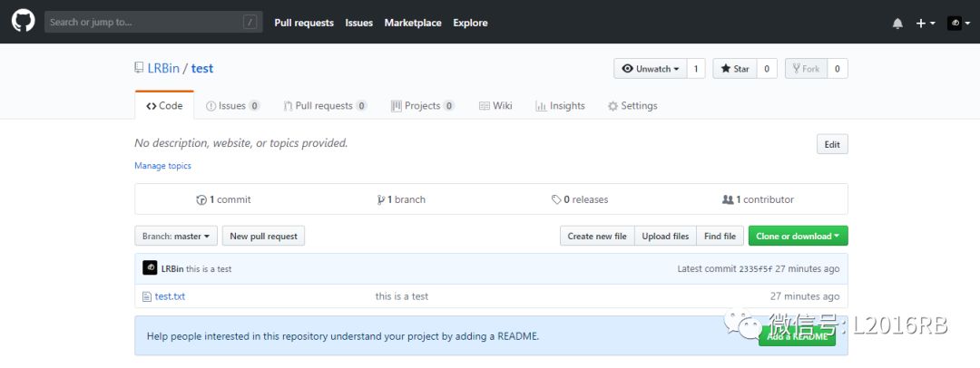This screenshot has width=980, height=368.
Task: Click the test.txt file icon
Action: [147, 296]
